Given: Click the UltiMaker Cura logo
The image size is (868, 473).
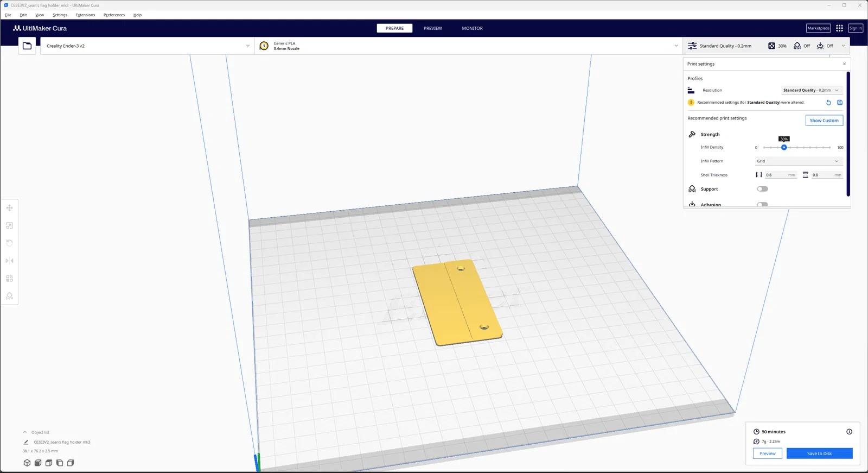Looking at the screenshot, I should point(40,28).
